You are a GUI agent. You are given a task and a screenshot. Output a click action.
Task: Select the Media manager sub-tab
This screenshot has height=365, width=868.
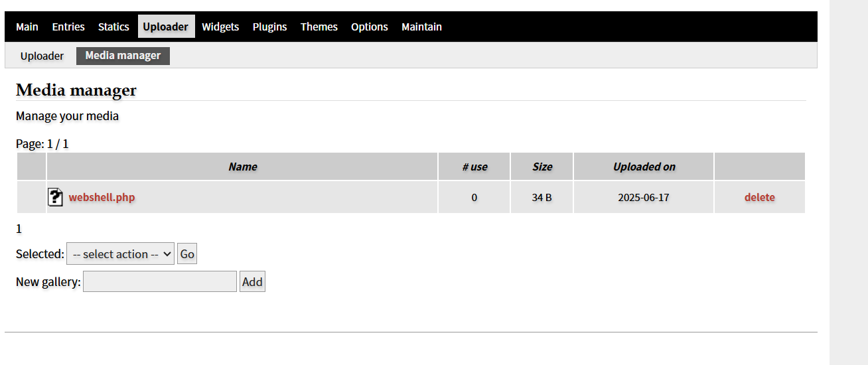[x=123, y=56]
